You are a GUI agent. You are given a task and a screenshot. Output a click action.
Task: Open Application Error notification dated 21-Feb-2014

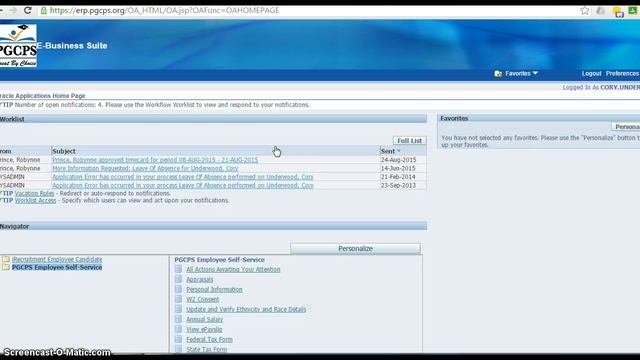(x=182, y=177)
